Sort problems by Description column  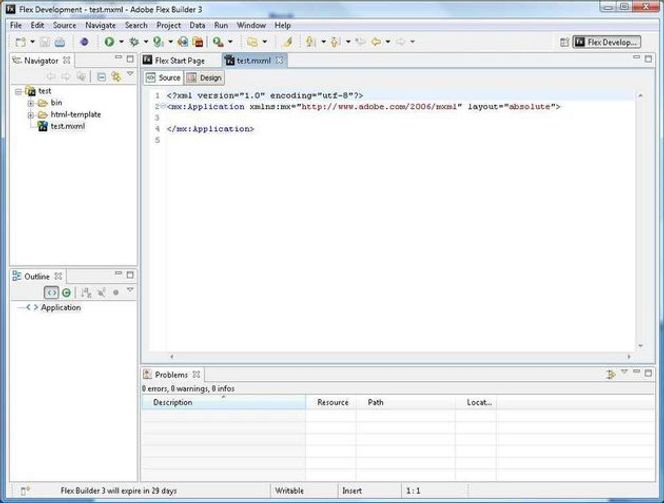[224, 402]
